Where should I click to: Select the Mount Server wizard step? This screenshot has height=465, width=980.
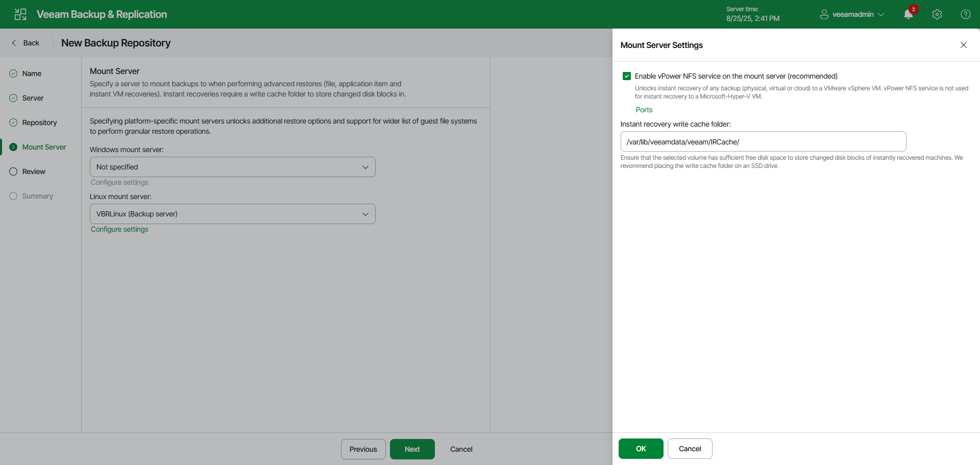(x=44, y=147)
